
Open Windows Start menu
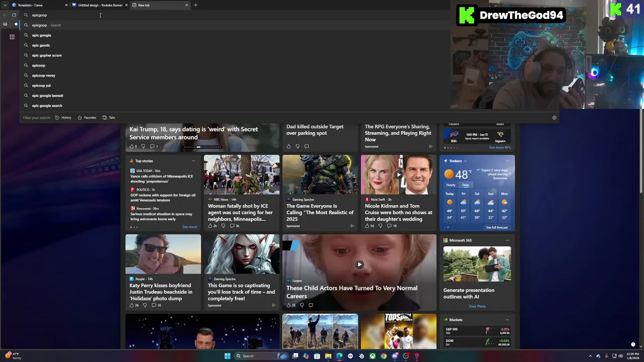pos(227,356)
